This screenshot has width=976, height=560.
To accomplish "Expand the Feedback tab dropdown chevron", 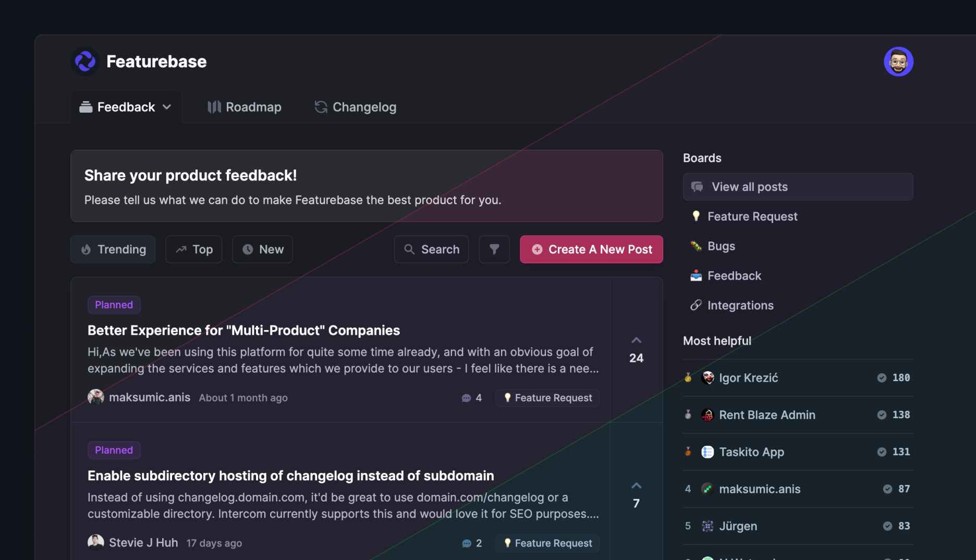I will click(167, 107).
